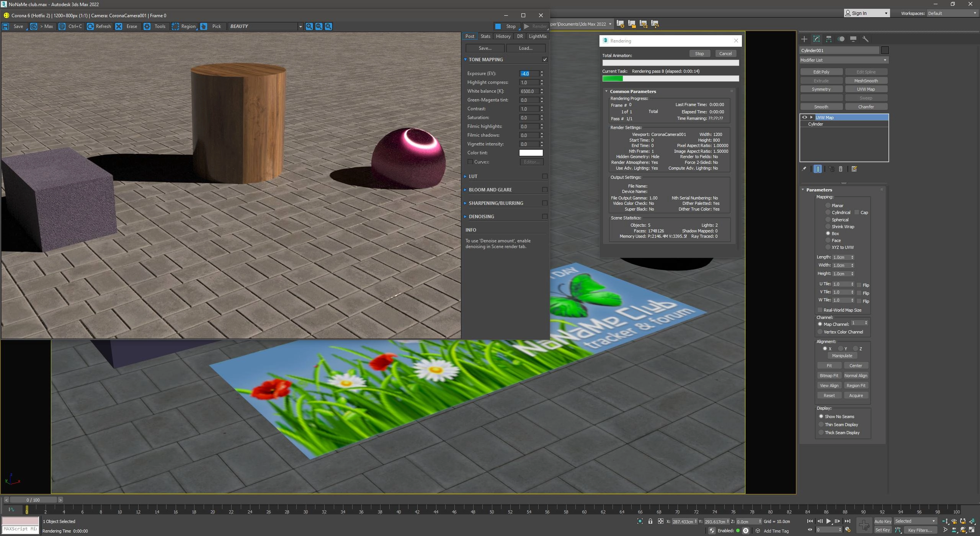980x536 pixels.
Task: Click the Cylinder001 object color swatch
Action: (885, 50)
